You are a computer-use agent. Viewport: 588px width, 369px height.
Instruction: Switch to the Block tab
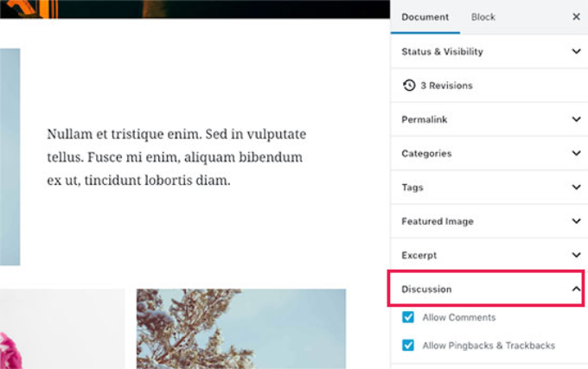[483, 17]
